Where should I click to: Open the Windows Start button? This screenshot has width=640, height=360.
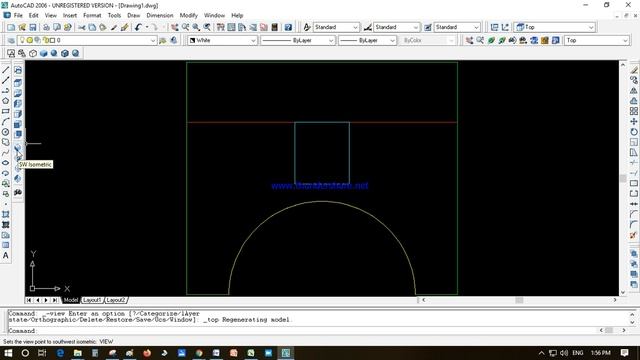point(8,353)
